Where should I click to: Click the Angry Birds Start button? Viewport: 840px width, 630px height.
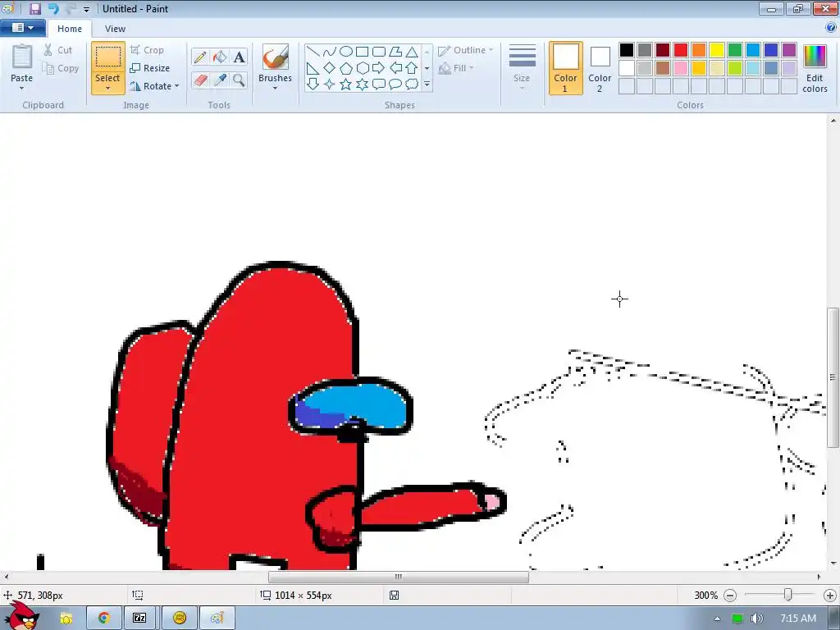(x=21, y=615)
